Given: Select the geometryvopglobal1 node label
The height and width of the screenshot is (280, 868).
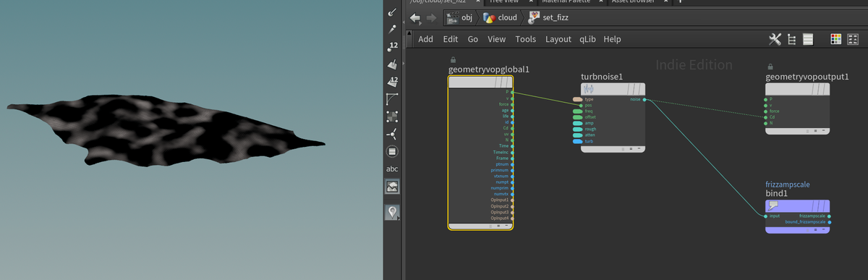Looking at the screenshot, I should pos(489,69).
